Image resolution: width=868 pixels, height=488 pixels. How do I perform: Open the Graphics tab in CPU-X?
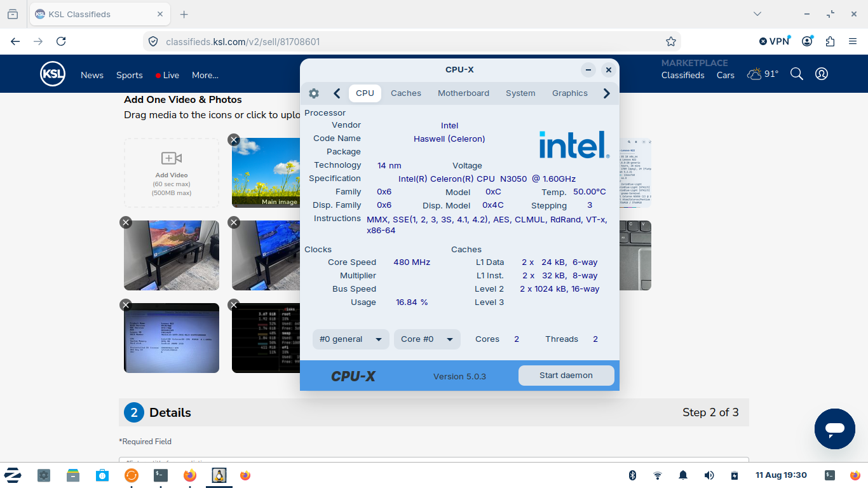coord(569,93)
